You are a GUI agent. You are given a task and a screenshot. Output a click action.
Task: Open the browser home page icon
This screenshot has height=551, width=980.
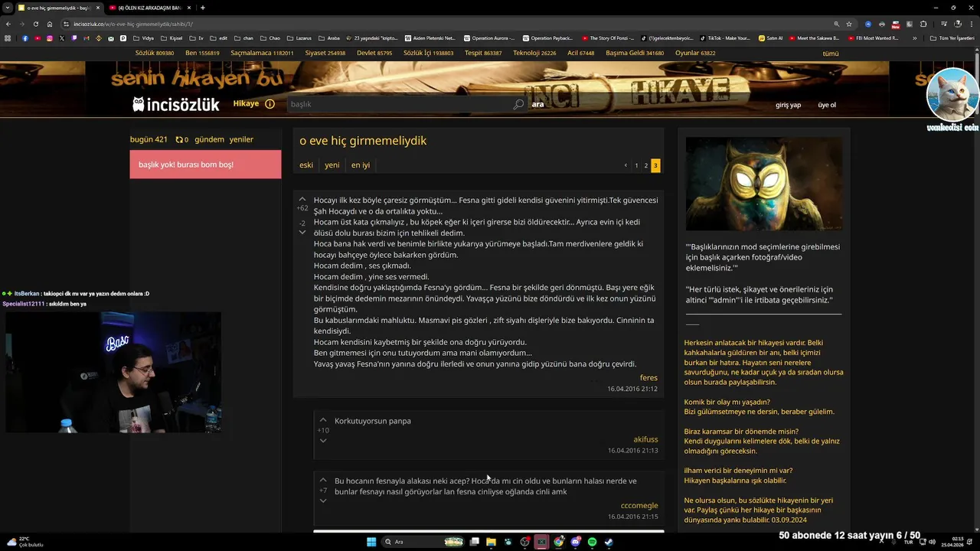click(x=50, y=24)
